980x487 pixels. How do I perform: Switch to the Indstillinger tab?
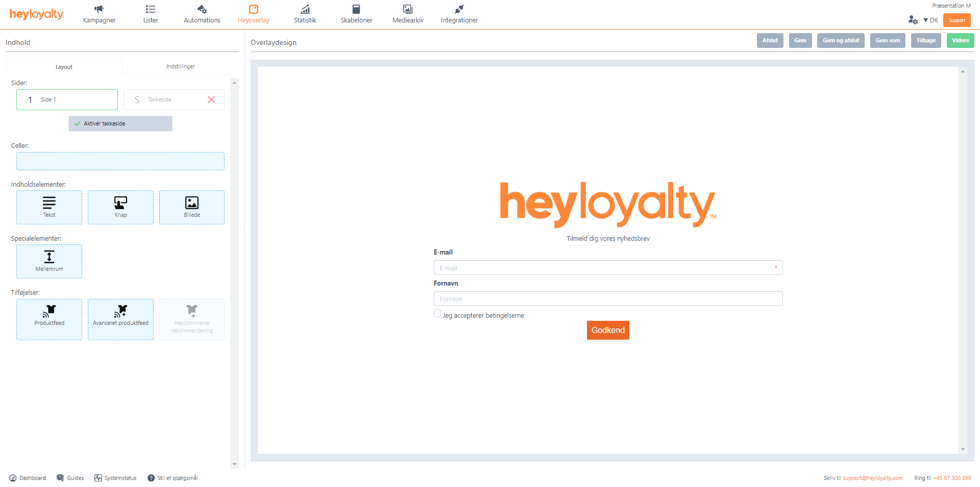tap(180, 66)
